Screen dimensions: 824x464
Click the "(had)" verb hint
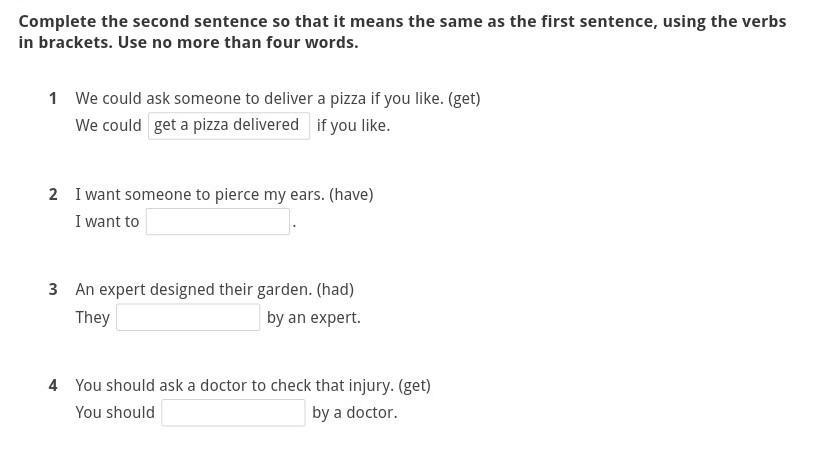pyautogui.click(x=335, y=289)
